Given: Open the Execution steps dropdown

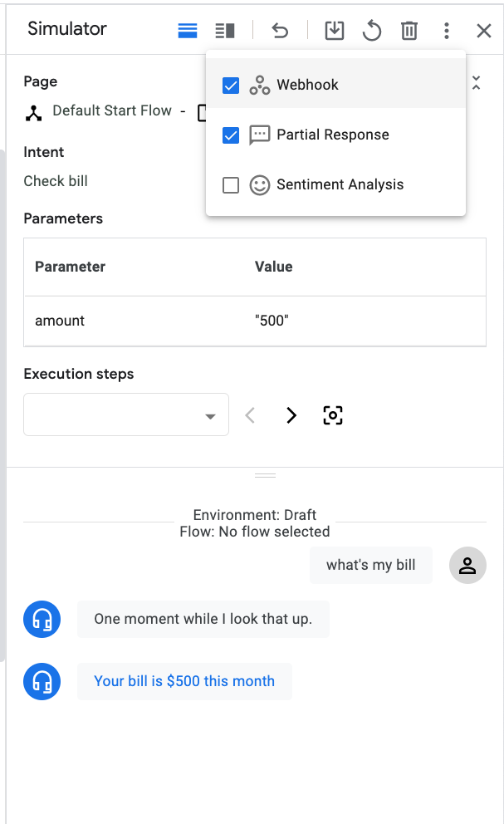Looking at the screenshot, I should point(126,414).
